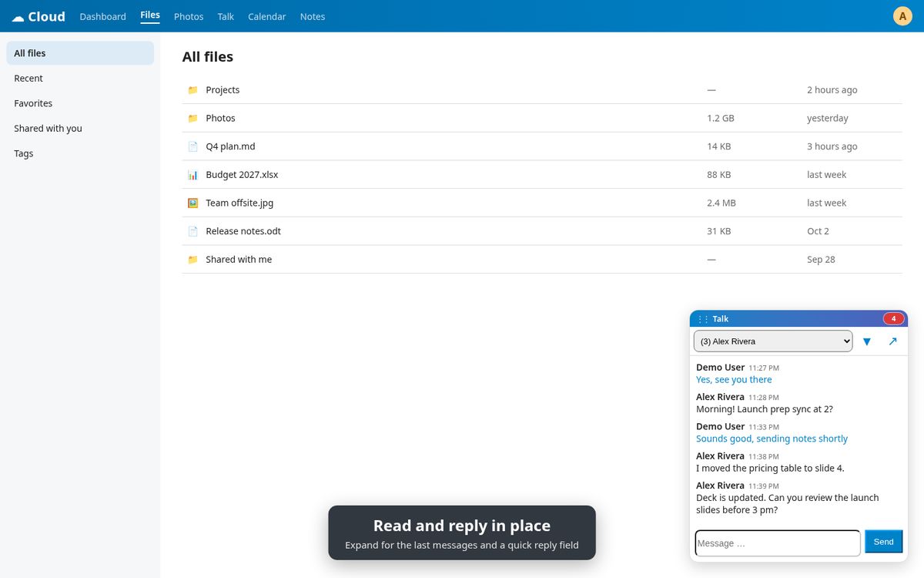Open the file Budget 2027.xlsx
This screenshot has width=924, height=578.
click(x=242, y=175)
